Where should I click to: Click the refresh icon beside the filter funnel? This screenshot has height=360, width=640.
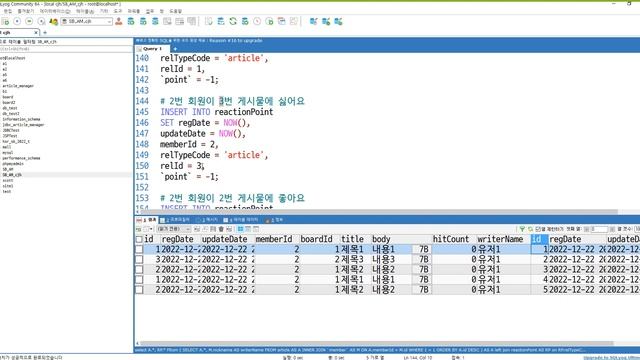coord(530,229)
